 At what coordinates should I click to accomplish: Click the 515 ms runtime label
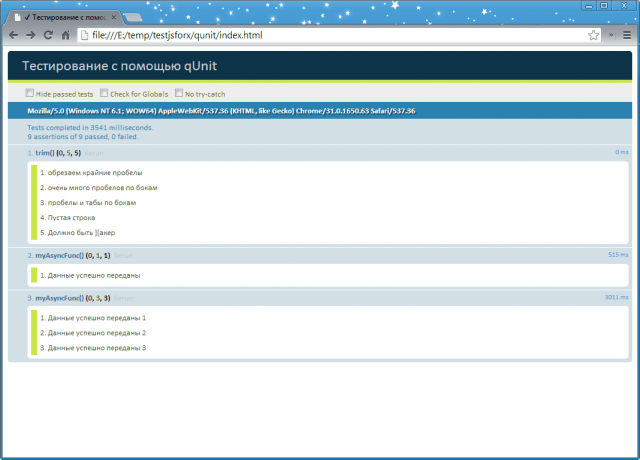point(618,254)
